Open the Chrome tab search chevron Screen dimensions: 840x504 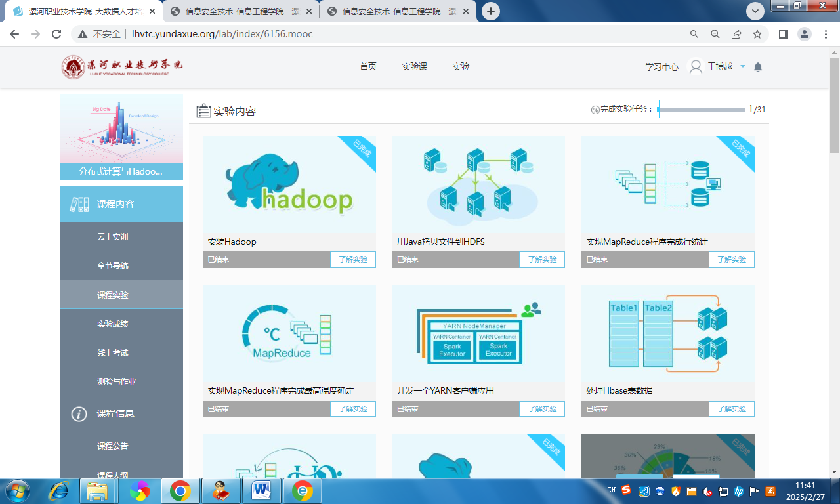(x=755, y=11)
